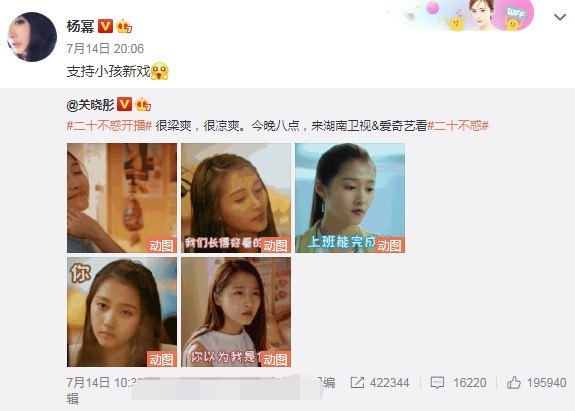The image size is (575, 411).
Task: Open the GIF with the 你 text overlay
Action: pos(122,312)
